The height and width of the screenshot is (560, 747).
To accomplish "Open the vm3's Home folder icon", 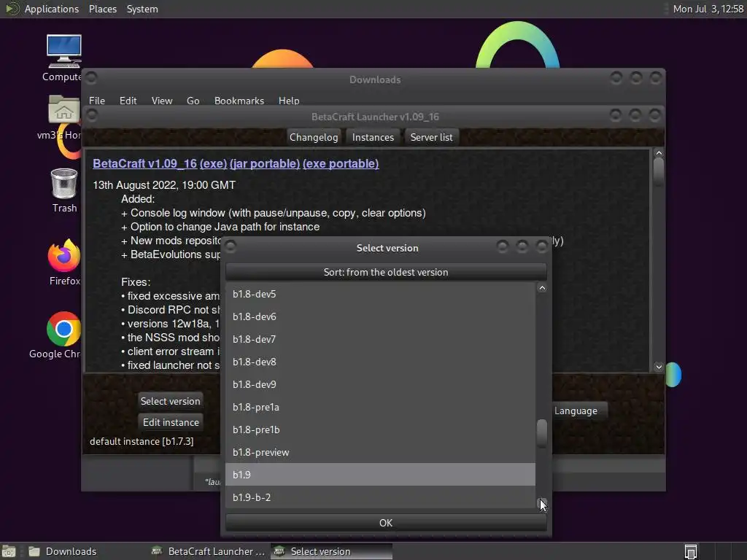I will [x=63, y=109].
